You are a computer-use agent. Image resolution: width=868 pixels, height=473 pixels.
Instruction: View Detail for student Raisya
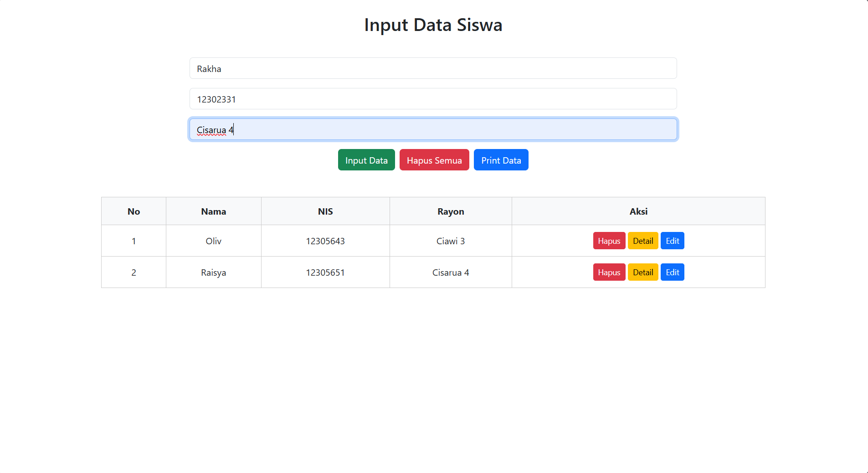click(642, 272)
